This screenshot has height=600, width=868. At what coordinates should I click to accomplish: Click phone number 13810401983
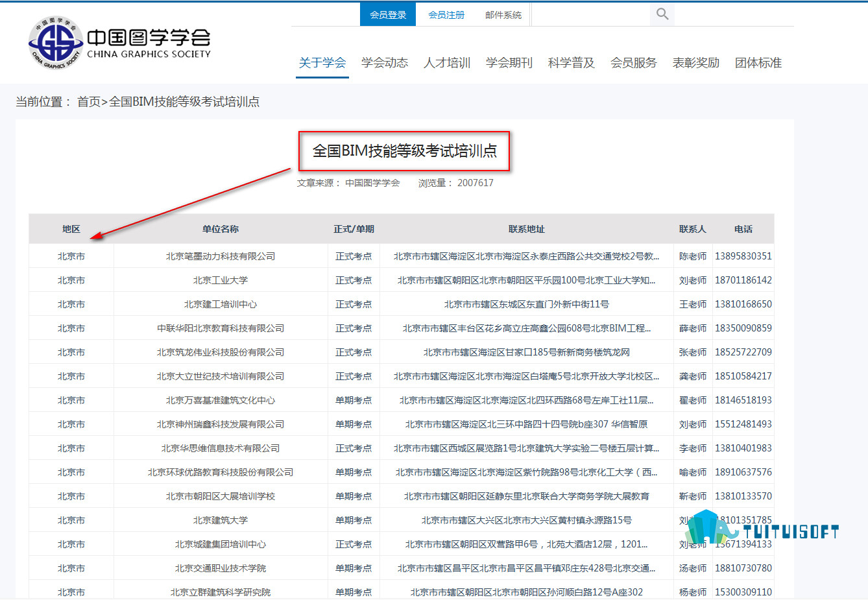[743, 448]
